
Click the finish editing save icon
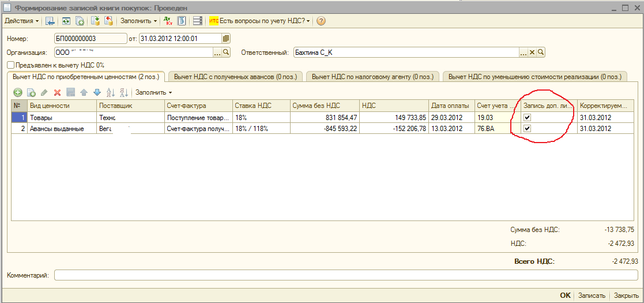[x=71, y=92]
